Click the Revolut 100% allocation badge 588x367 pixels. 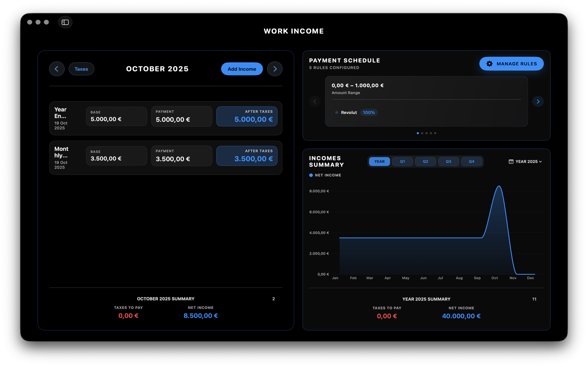click(369, 112)
